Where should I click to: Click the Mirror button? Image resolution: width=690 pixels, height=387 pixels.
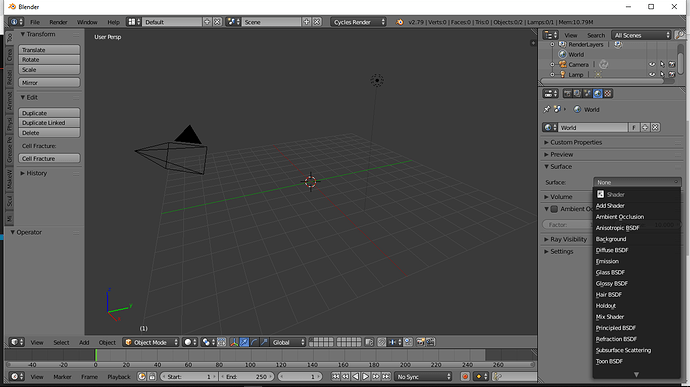[49, 83]
